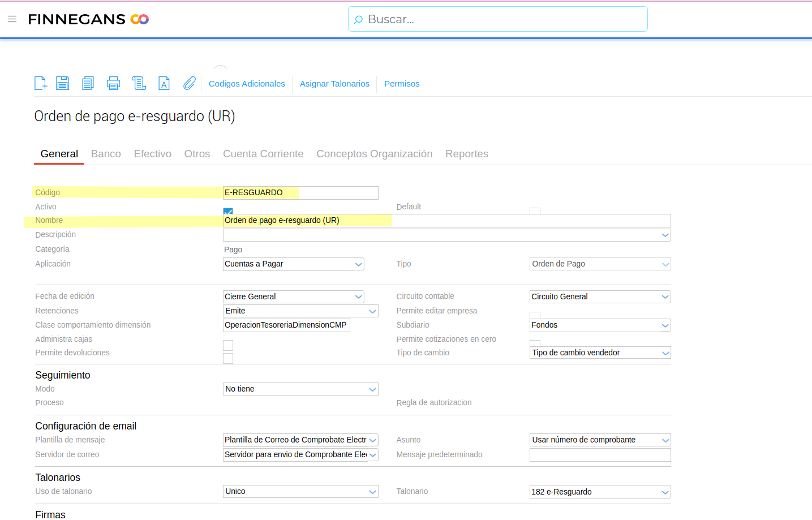Switch to the Cuenta Corriente tab
The image size is (812, 520).
point(263,154)
